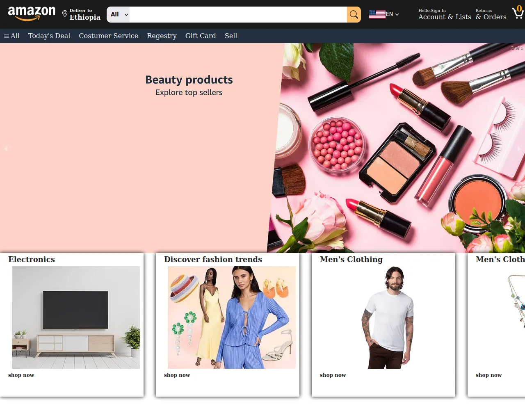Click shop now in the card with the t-shirt image
Screen dimensions: 525x420
coord(333,375)
